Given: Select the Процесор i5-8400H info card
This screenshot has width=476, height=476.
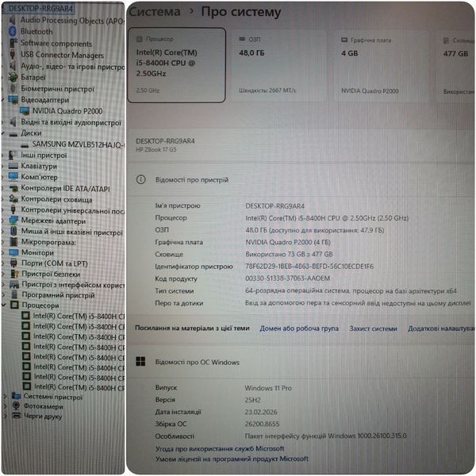Looking at the screenshot, I should (x=176, y=65).
